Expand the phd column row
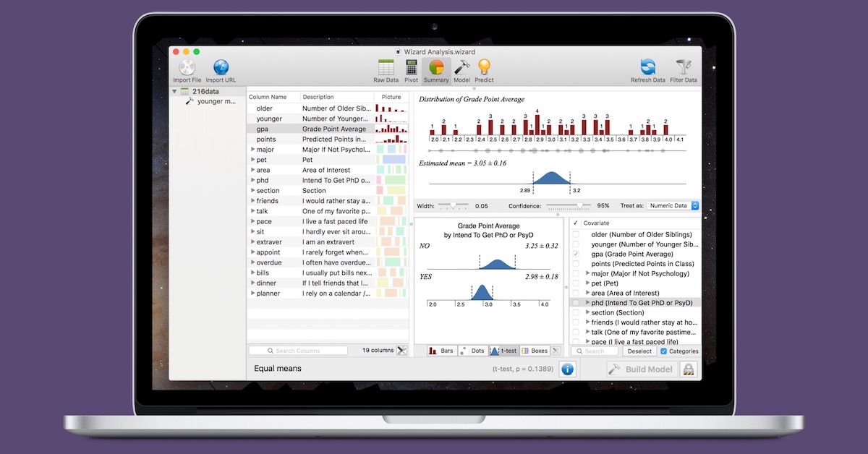 (253, 180)
